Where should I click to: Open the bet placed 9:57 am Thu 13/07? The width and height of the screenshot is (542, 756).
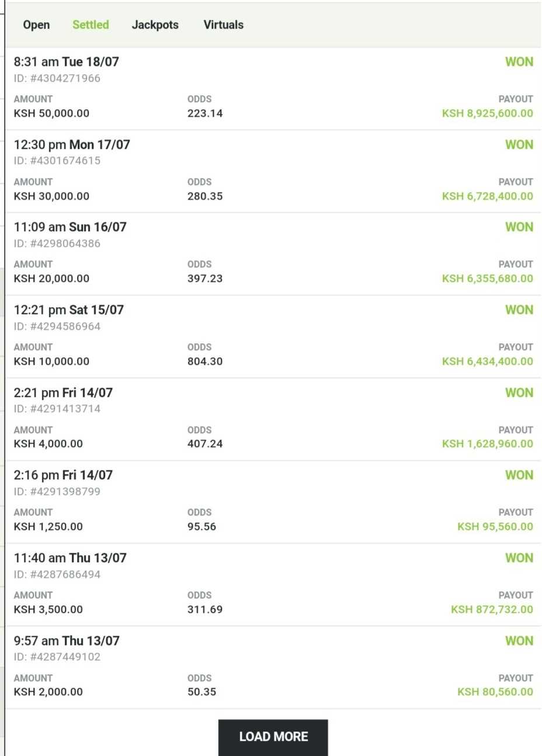[67, 641]
